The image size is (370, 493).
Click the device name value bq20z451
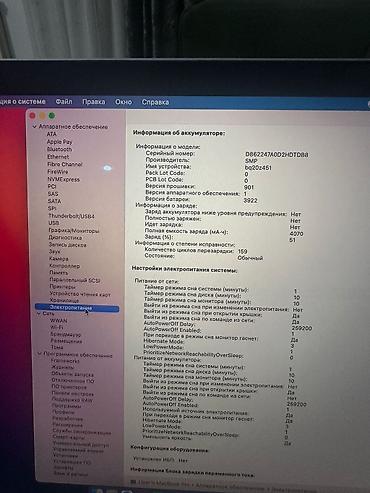click(x=258, y=168)
